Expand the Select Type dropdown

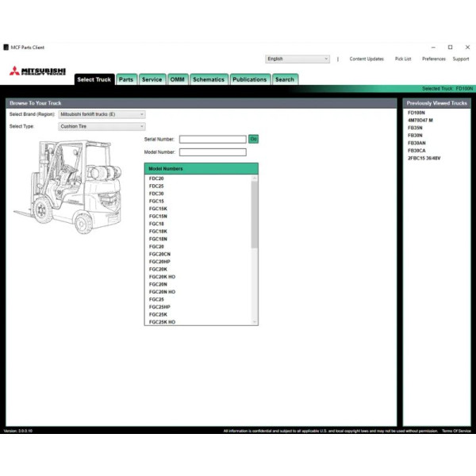(x=102, y=126)
